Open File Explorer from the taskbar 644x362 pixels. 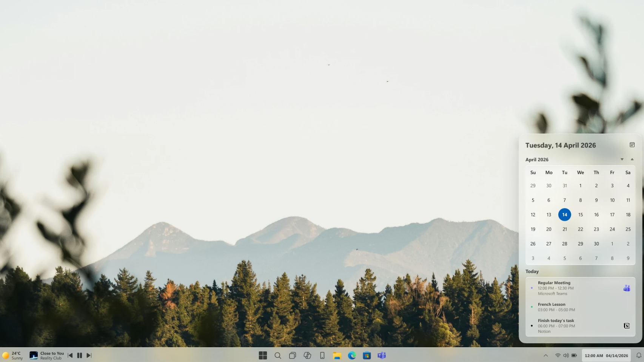(337, 355)
